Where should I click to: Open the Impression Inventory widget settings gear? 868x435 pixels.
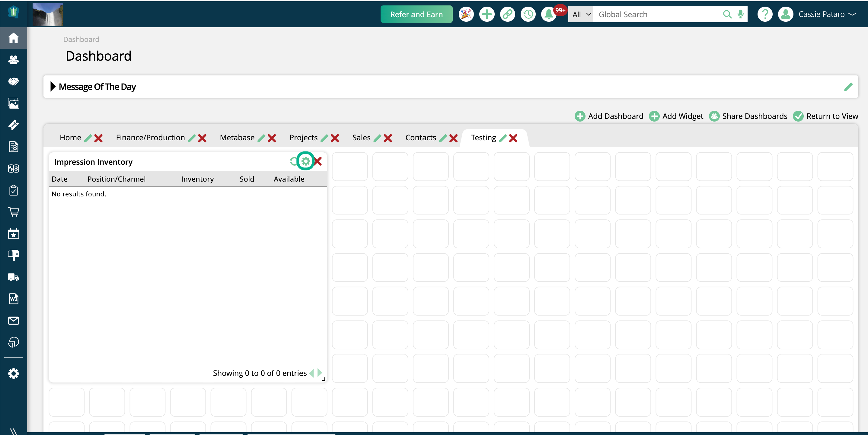point(305,161)
